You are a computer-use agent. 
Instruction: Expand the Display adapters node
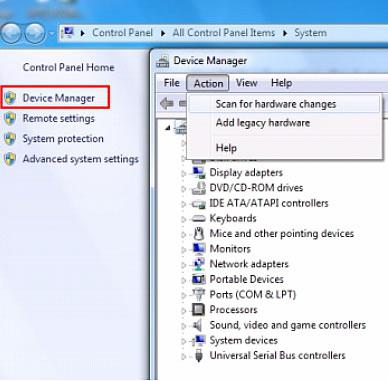183,173
